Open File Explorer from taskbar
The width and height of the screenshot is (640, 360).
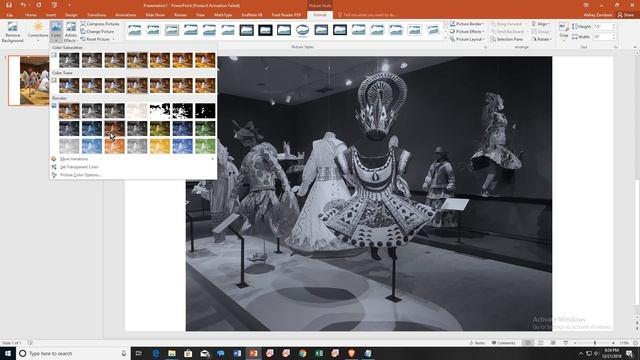[172, 353]
